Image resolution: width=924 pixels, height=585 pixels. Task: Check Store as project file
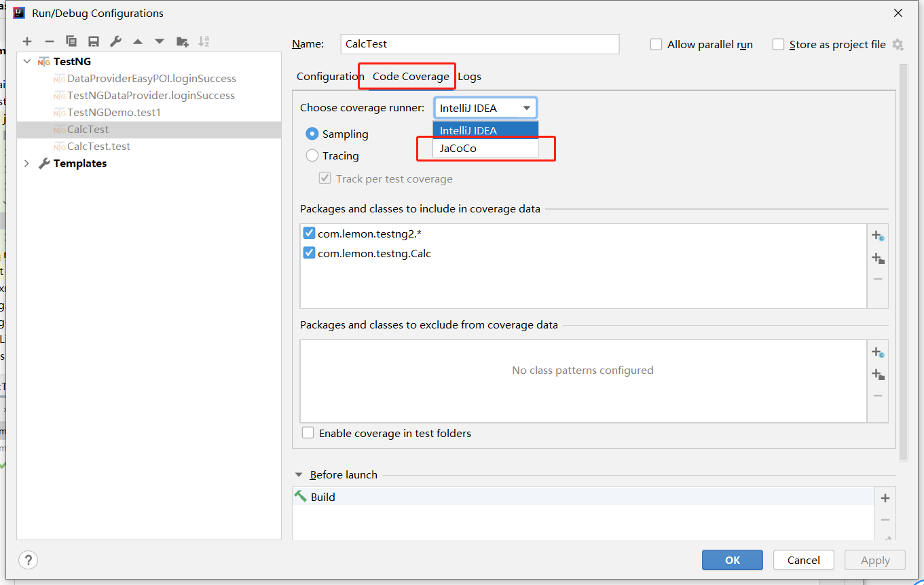[x=779, y=45]
